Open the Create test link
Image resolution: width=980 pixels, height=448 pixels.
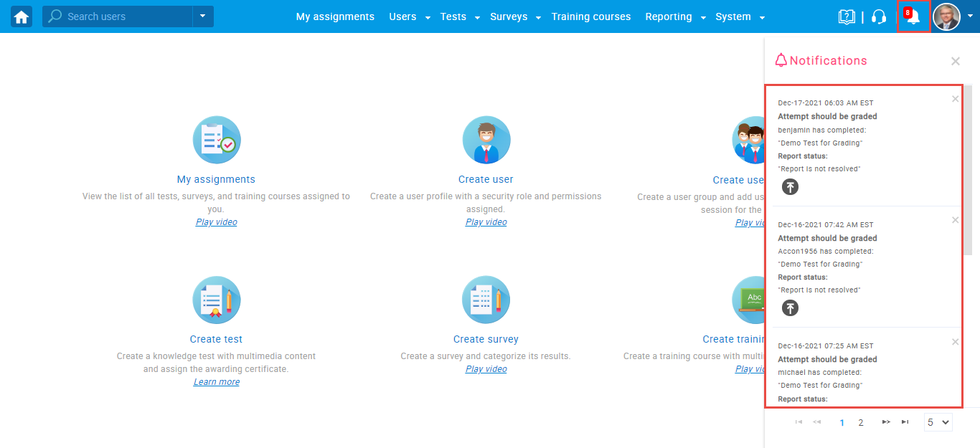pyautogui.click(x=216, y=340)
